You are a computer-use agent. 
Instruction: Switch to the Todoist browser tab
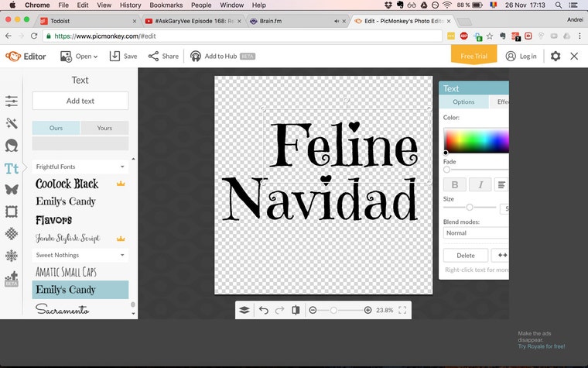click(x=88, y=21)
